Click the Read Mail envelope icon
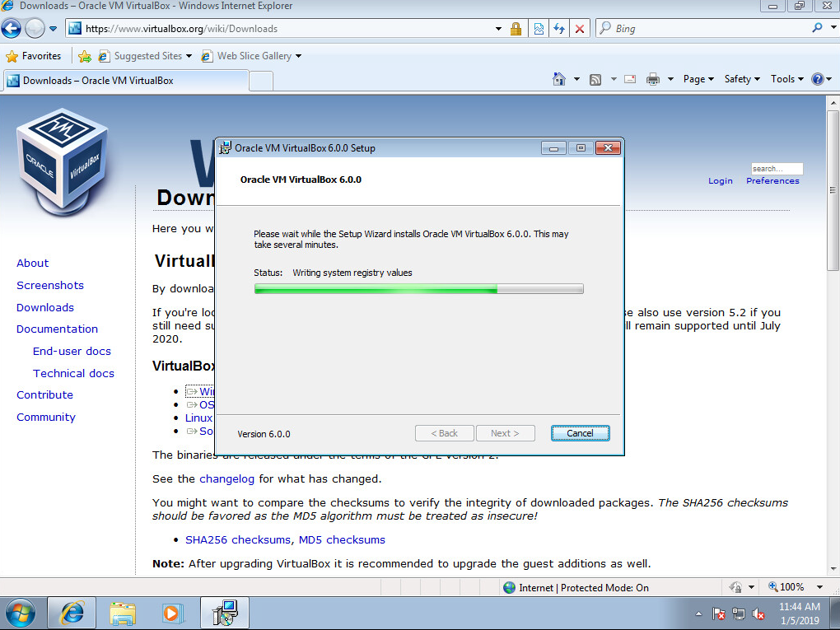The image size is (840, 630). click(x=631, y=79)
